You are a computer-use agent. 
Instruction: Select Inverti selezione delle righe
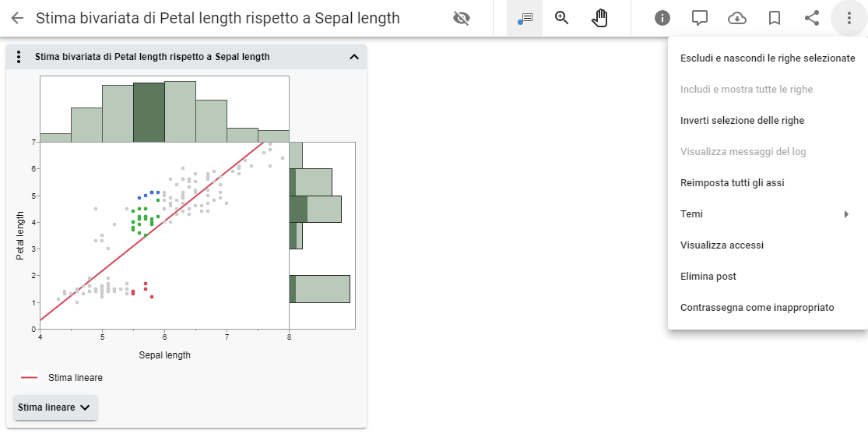tap(742, 121)
